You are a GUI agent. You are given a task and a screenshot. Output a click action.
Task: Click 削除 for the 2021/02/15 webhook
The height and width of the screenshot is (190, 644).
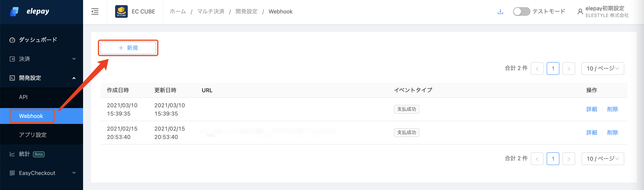(x=612, y=132)
